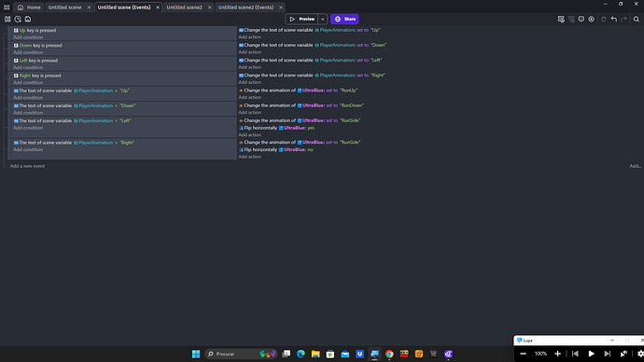Open the search in events icon
Screen dimensions: 644x362
click(637, 19)
